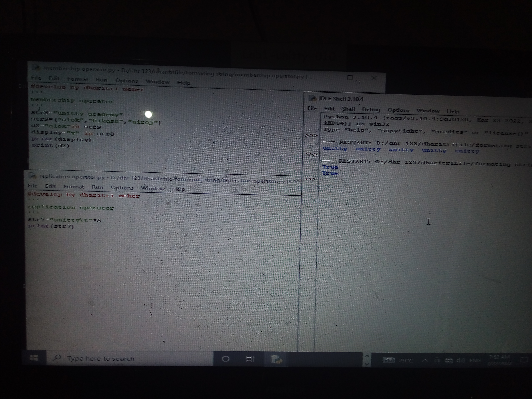Click the ENG language indicator
The image size is (532, 399).
(475, 361)
